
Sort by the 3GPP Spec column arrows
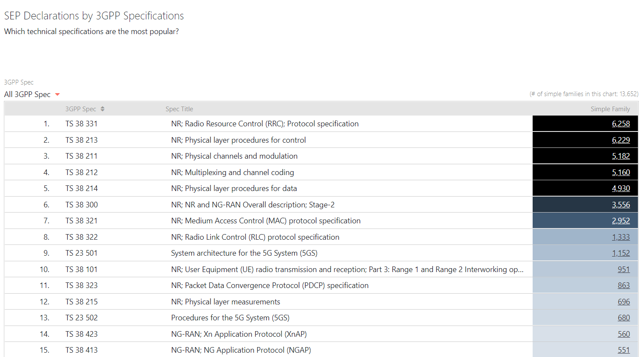[102, 109]
